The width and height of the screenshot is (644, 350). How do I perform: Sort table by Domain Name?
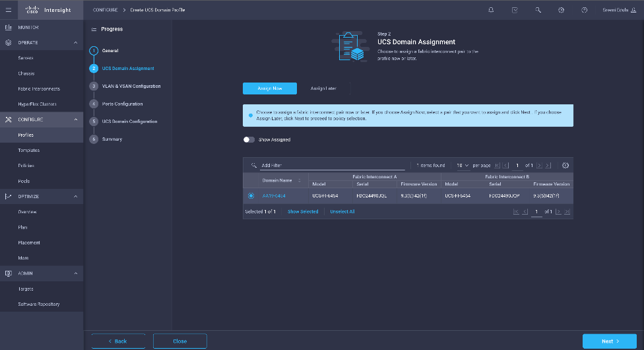(x=300, y=180)
